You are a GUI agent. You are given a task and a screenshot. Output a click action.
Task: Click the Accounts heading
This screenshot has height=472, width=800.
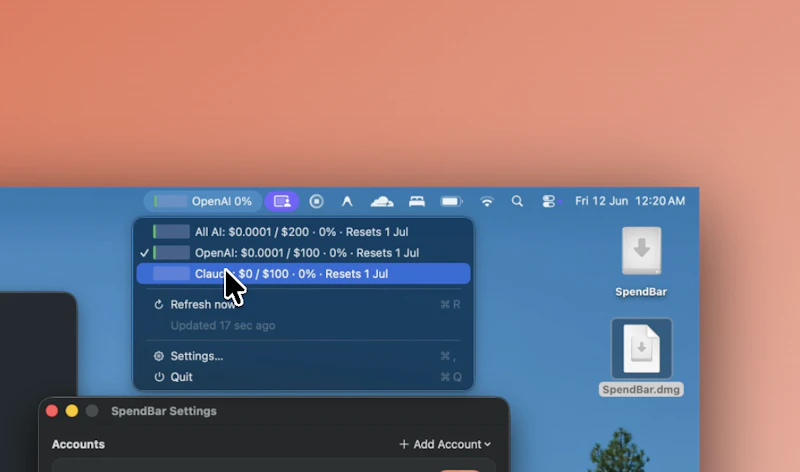(x=78, y=444)
